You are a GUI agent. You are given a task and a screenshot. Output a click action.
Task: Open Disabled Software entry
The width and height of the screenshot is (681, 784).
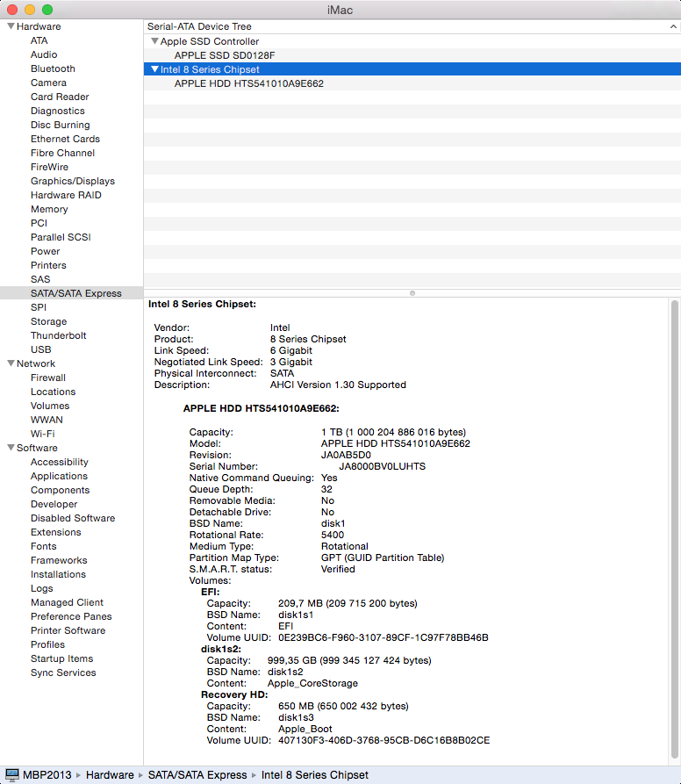click(x=73, y=518)
